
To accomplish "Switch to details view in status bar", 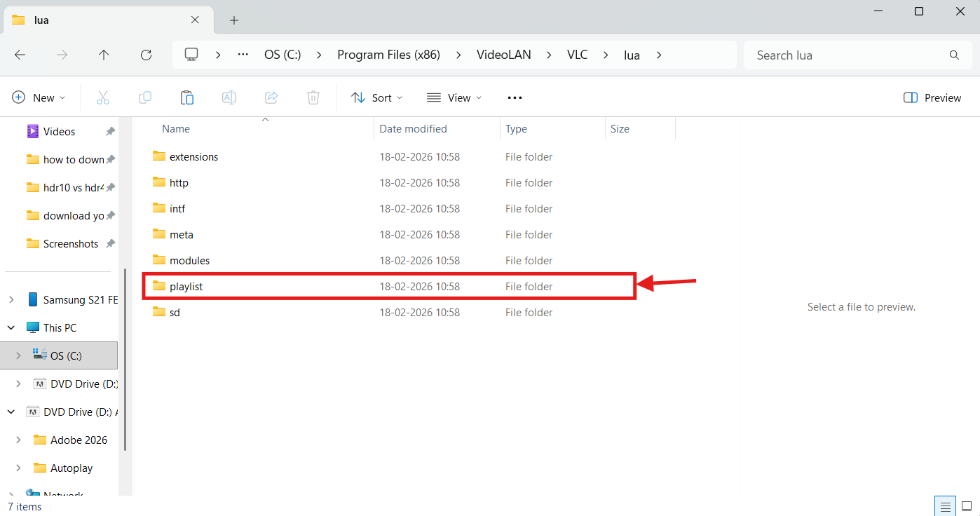I will pyautogui.click(x=945, y=505).
